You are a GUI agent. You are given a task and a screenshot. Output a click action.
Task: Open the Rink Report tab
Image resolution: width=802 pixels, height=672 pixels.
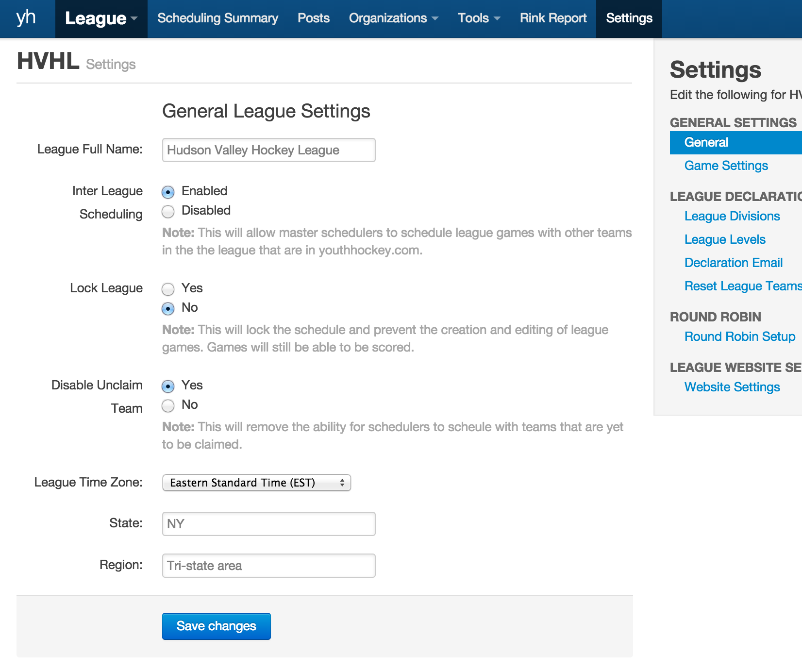point(553,18)
